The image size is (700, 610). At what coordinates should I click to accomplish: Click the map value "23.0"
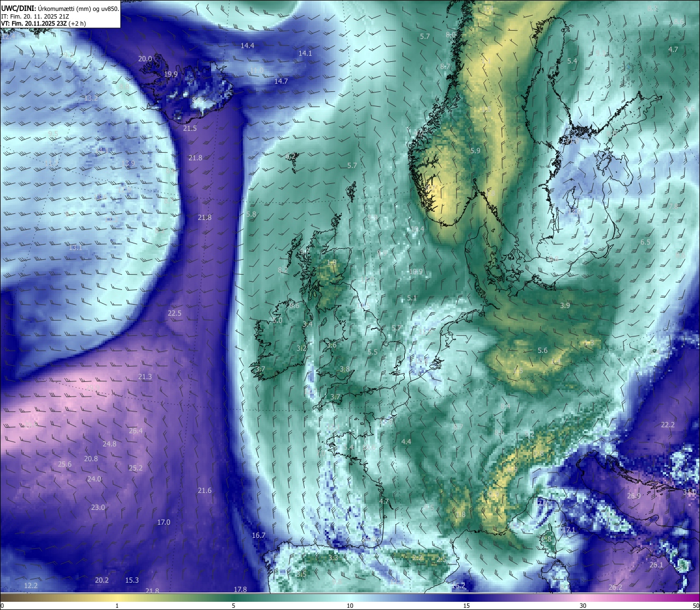pyautogui.click(x=98, y=507)
